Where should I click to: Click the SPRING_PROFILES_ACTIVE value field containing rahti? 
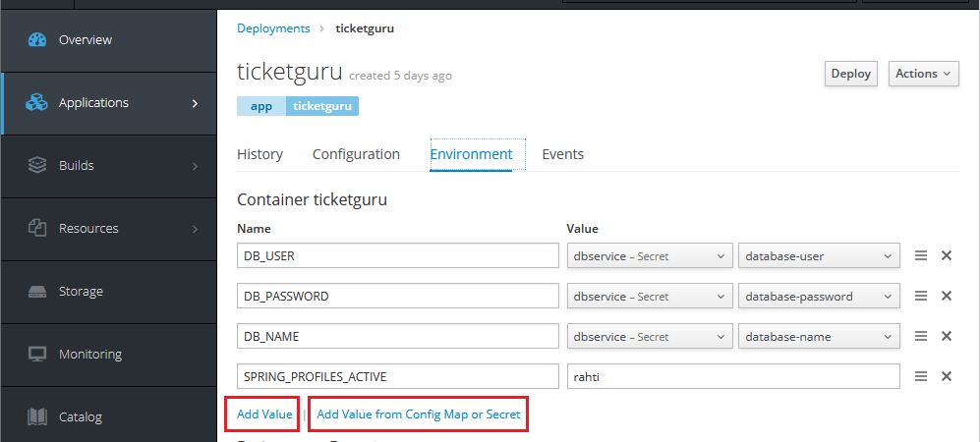coord(733,377)
